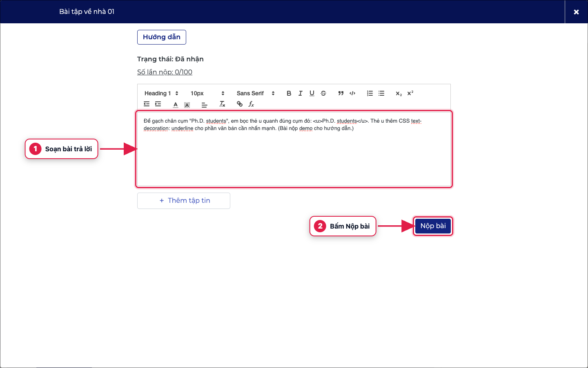Insert a formula with fx icon

point(251,104)
